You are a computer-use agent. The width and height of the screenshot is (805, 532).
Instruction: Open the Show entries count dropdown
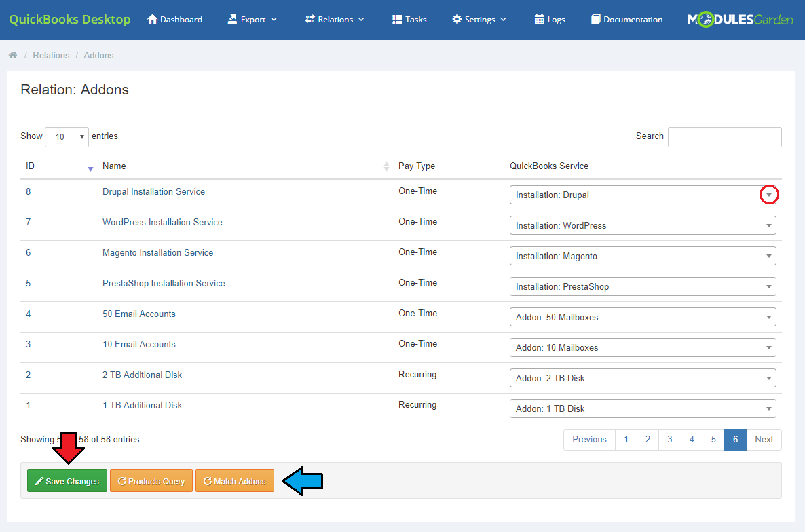coord(67,136)
